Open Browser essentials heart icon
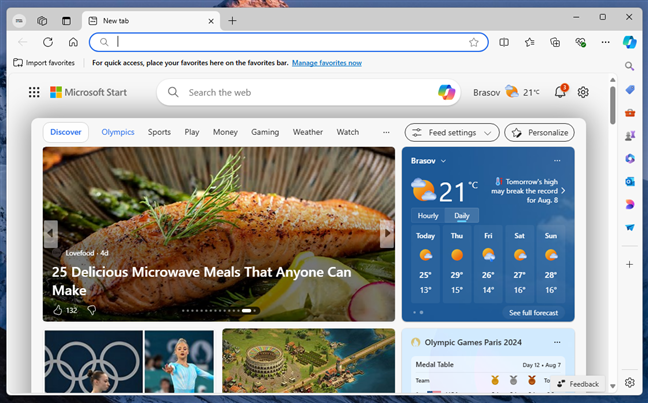The height and width of the screenshot is (403, 648). click(x=580, y=42)
